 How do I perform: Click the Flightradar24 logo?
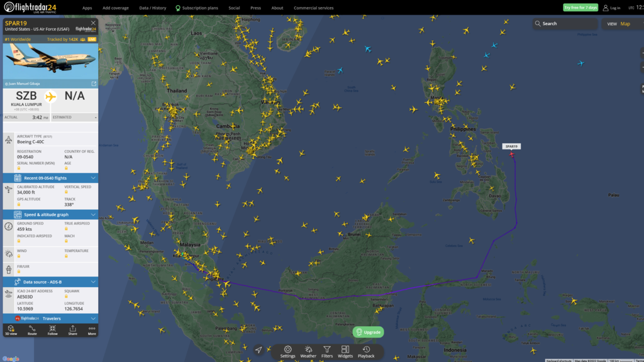30,8
